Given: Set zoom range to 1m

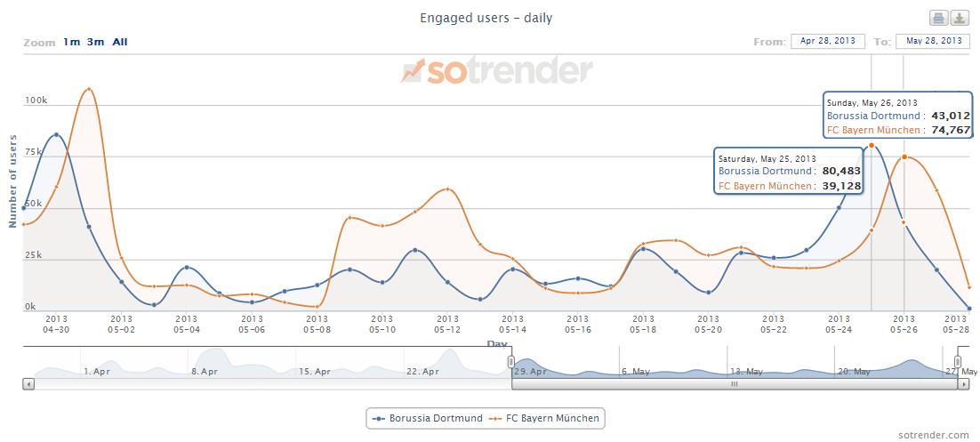Looking at the screenshot, I should point(71,42).
